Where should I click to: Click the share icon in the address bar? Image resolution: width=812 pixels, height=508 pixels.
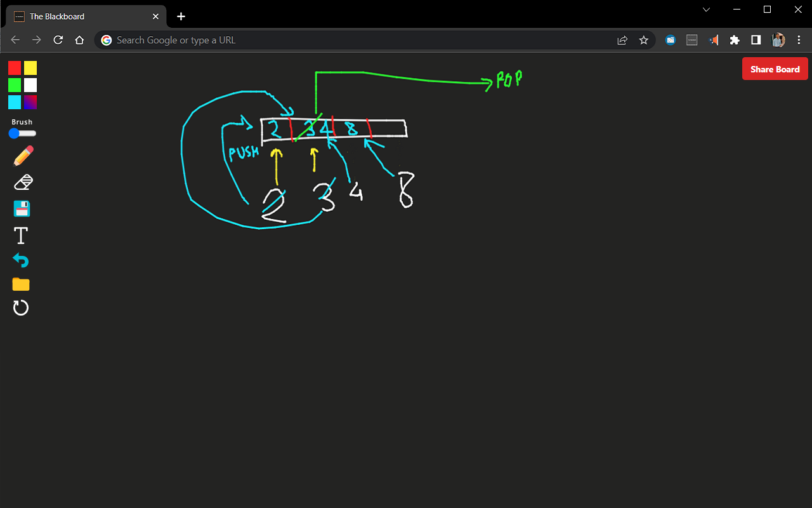click(x=622, y=39)
